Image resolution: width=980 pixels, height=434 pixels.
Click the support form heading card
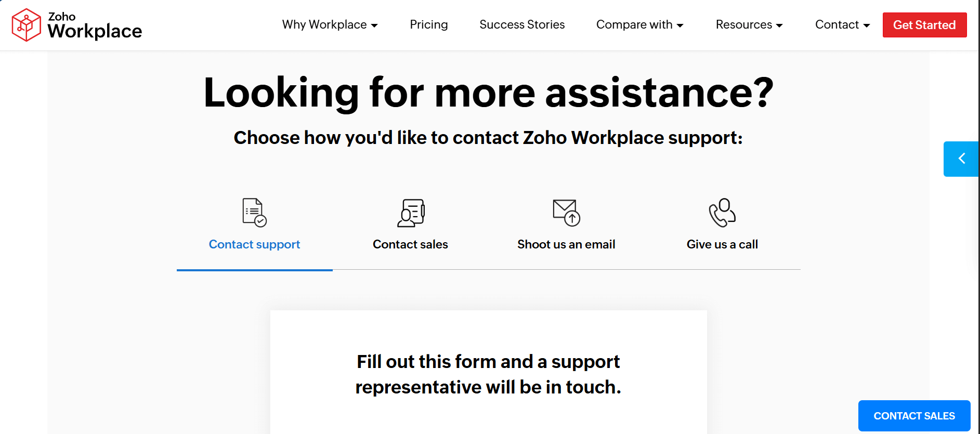click(488, 374)
